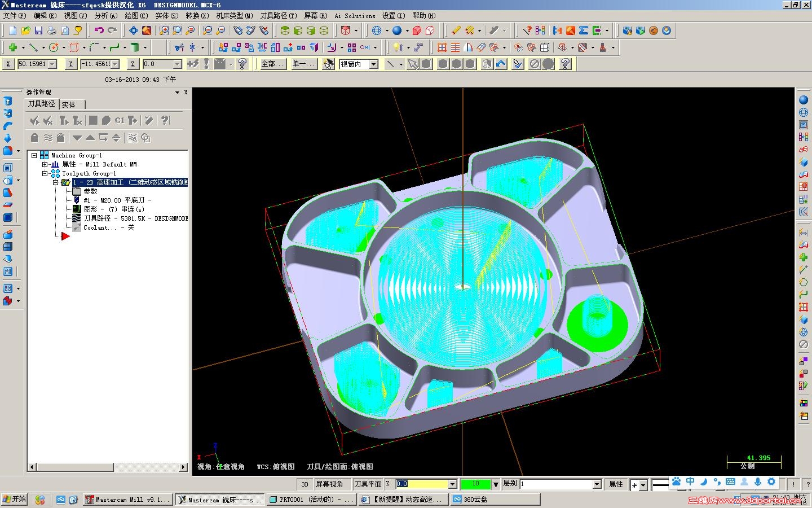Screen dimensions: 812x508
Task: Open the 机床类型 menu
Action: (x=234, y=16)
